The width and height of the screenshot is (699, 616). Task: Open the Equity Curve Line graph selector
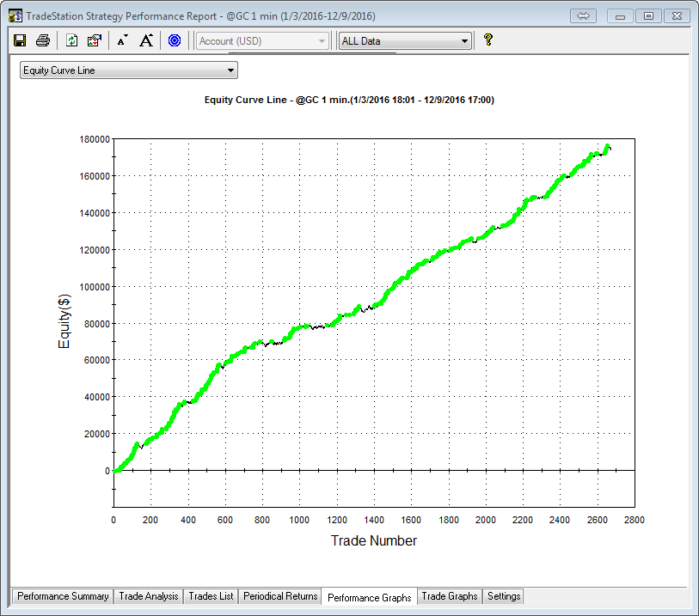coord(129,70)
